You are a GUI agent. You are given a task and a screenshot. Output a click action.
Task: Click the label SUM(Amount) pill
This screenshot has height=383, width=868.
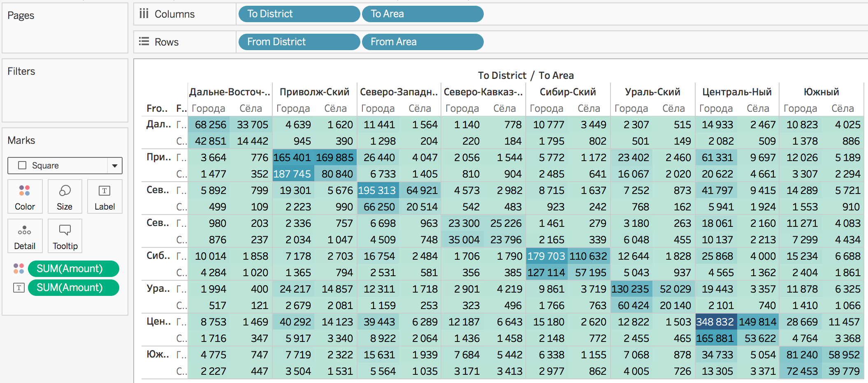[x=74, y=288]
